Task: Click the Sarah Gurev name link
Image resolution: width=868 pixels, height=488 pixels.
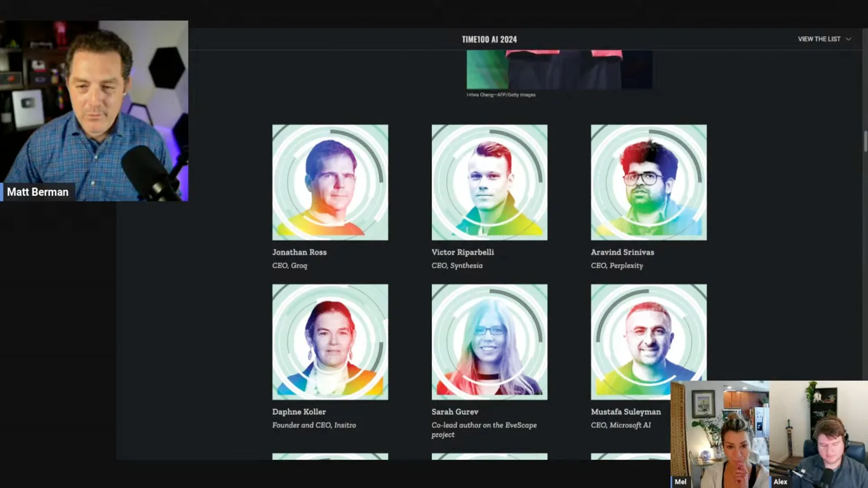Action: point(455,412)
